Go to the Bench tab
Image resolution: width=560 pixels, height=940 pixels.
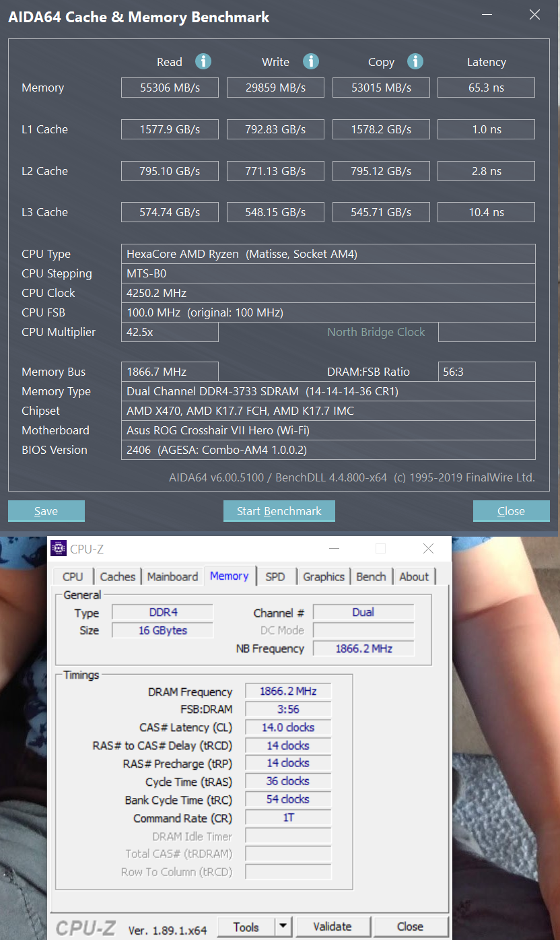click(372, 576)
